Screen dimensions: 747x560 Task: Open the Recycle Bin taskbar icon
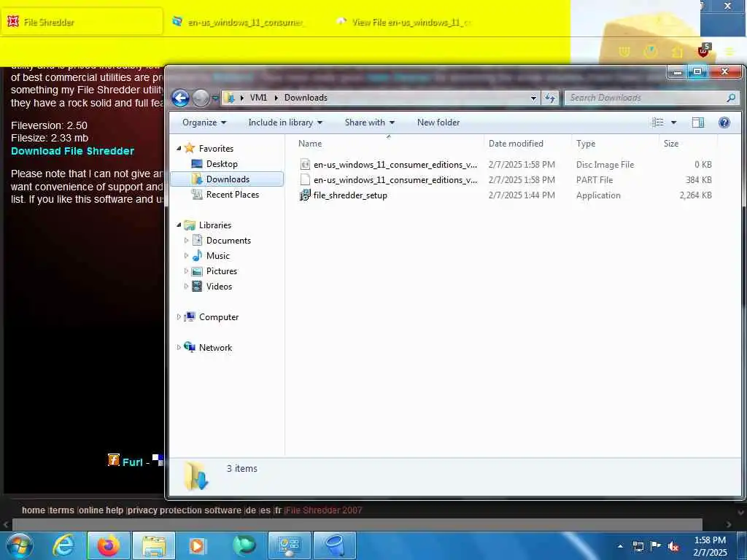336,545
